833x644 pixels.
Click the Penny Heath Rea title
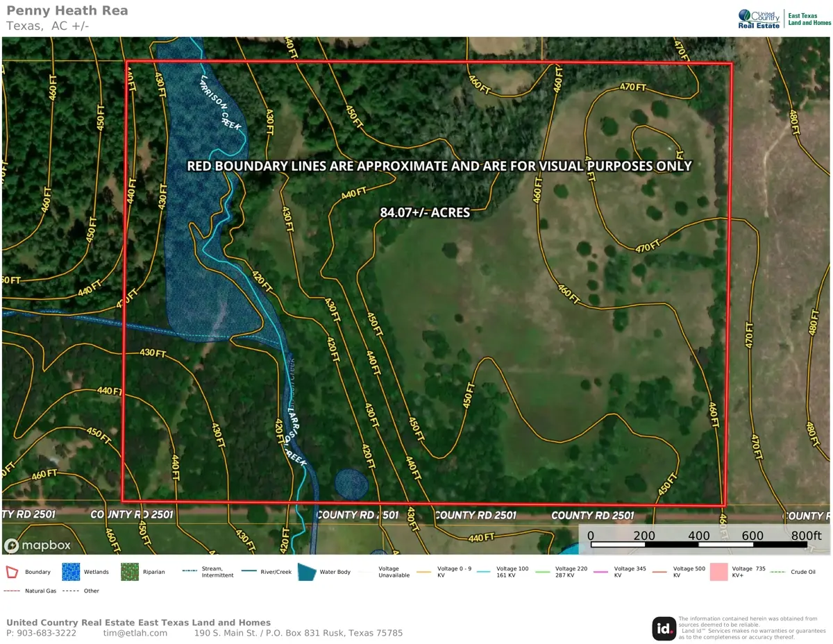coord(67,11)
